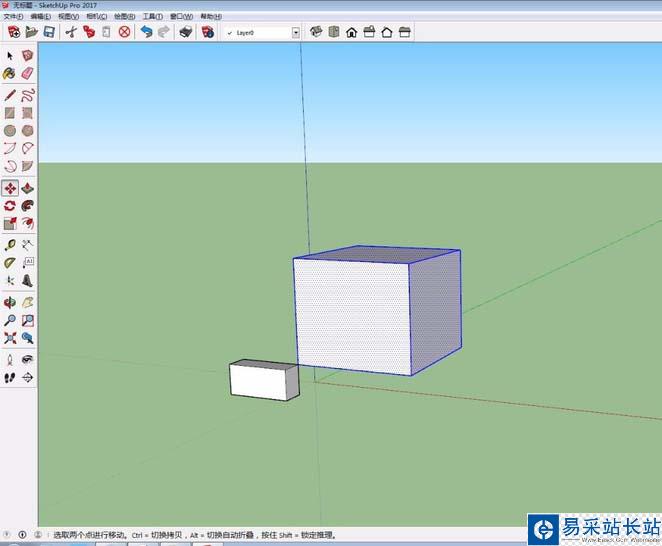Pick the Scale tool
662x546 pixels.
click(10, 223)
